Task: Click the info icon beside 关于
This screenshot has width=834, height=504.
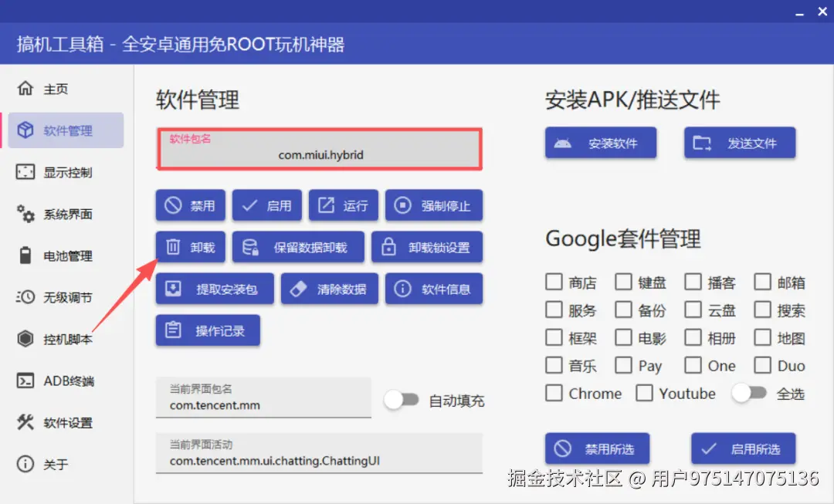Action: click(25, 464)
